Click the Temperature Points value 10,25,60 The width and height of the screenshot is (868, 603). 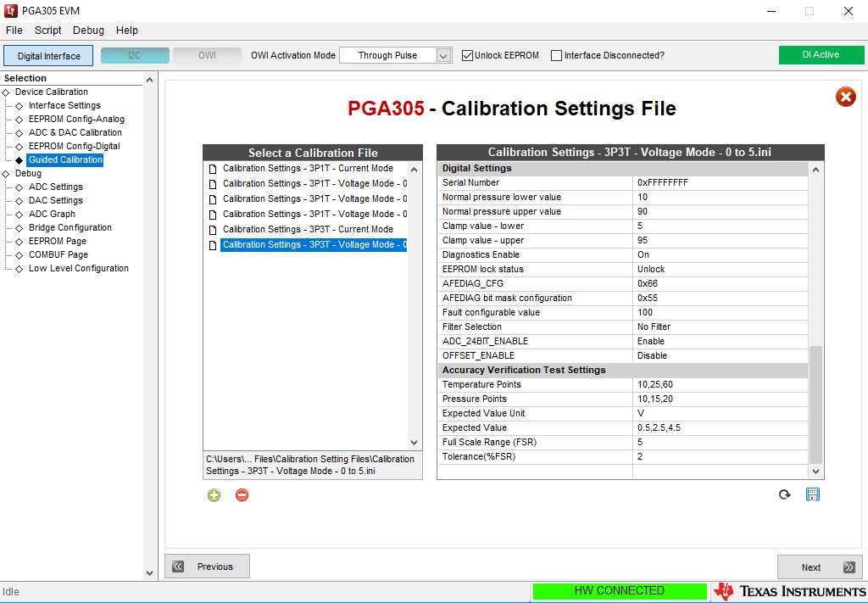655,384
